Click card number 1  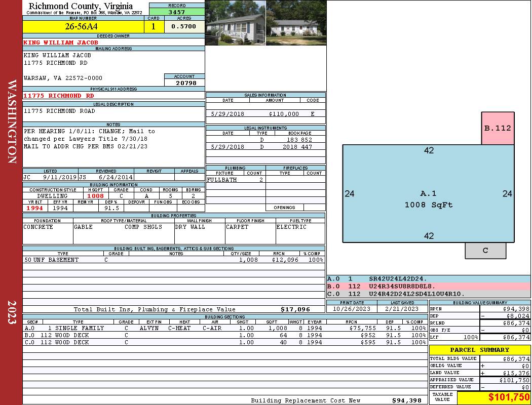[x=154, y=26]
